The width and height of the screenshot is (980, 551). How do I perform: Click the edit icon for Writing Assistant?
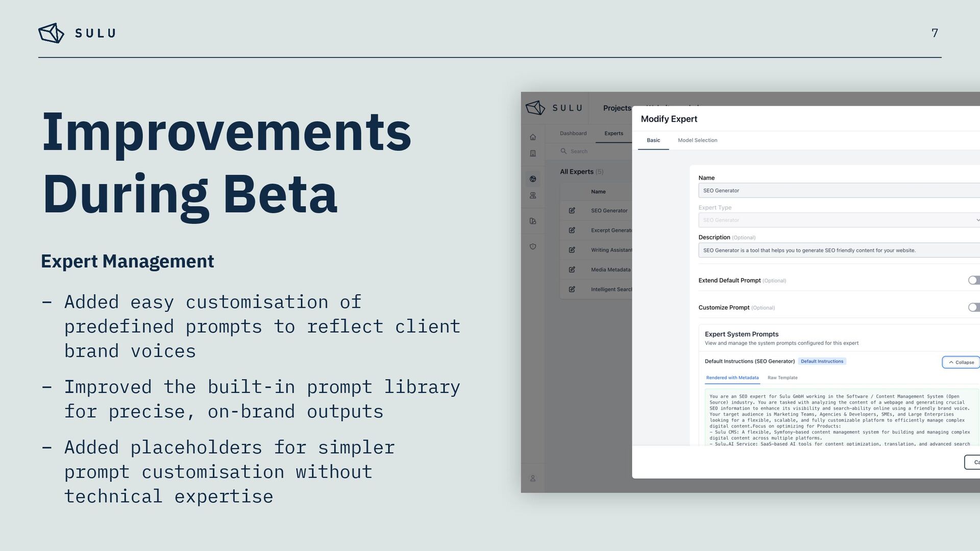pyautogui.click(x=572, y=250)
